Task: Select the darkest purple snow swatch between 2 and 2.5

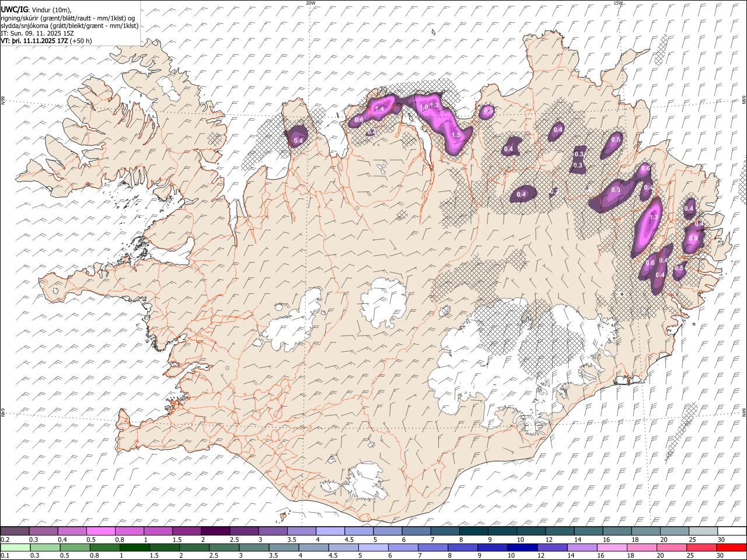Action: [x=215, y=531]
